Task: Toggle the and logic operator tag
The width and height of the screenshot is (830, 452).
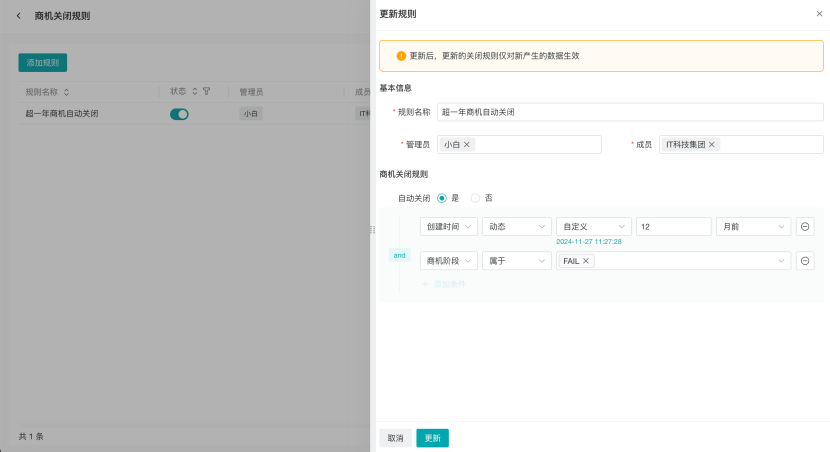Action: pyautogui.click(x=399, y=255)
